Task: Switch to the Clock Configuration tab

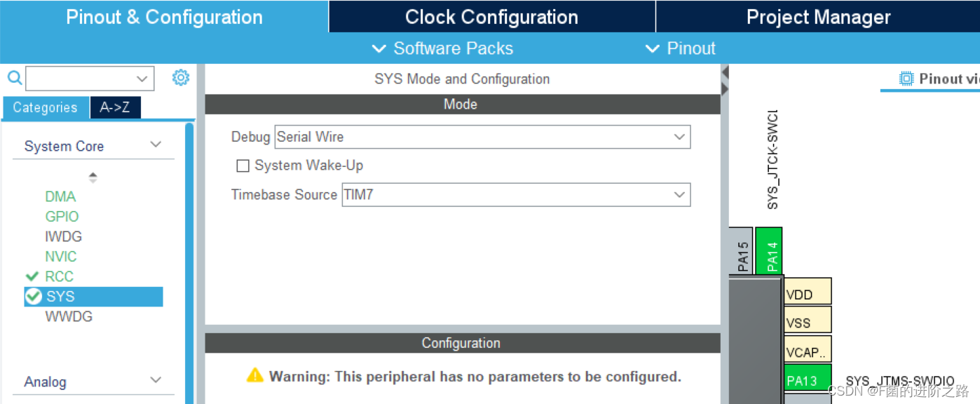Action: click(x=491, y=16)
